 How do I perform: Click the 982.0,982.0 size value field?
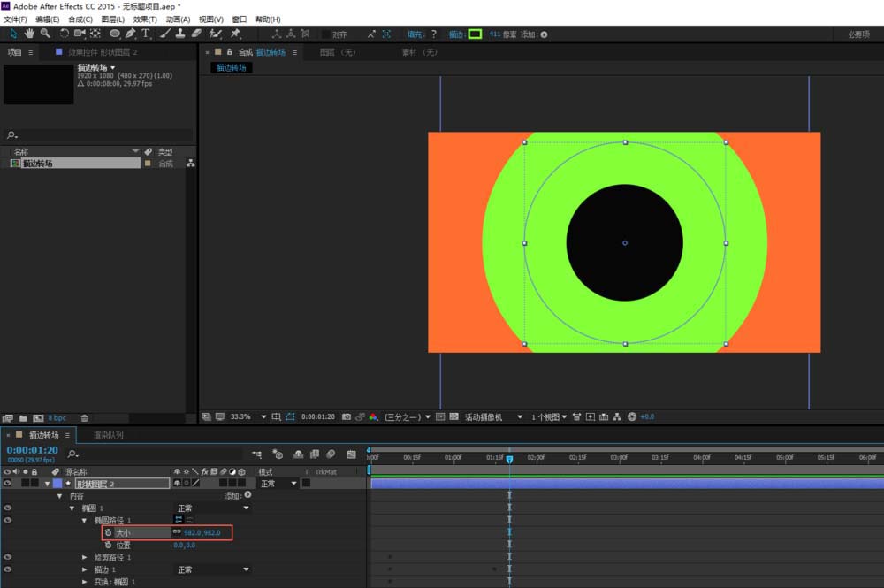point(202,532)
